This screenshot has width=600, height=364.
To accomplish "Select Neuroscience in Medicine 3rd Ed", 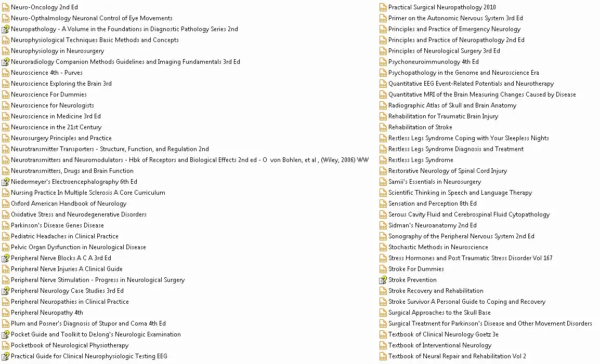I will [56, 116].
